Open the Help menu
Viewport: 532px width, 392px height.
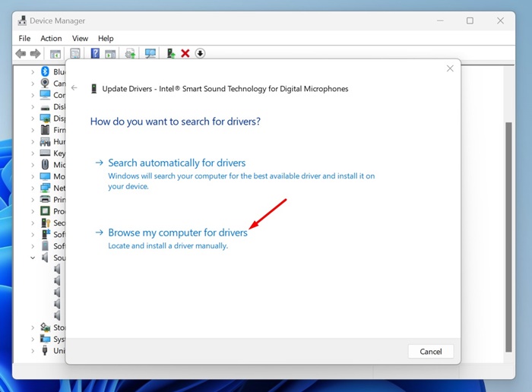pos(106,38)
